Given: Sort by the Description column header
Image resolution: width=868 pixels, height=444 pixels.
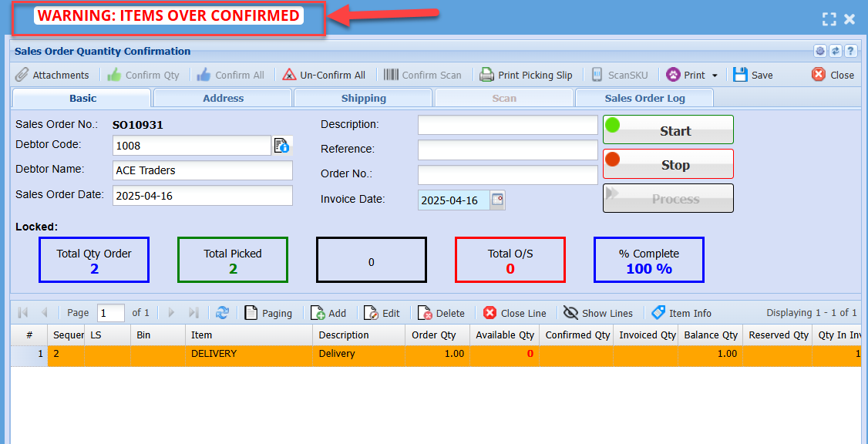Looking at the screenshot, I should tap(358, 335).
